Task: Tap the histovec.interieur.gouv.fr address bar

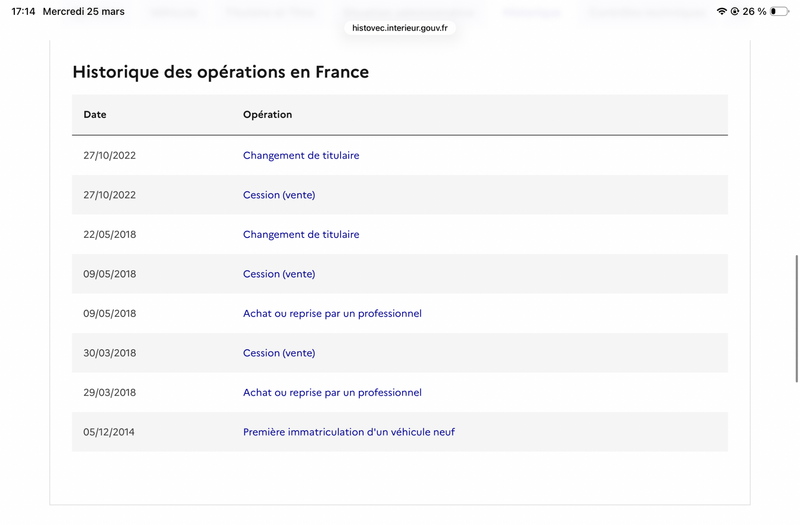Action: 400,28
